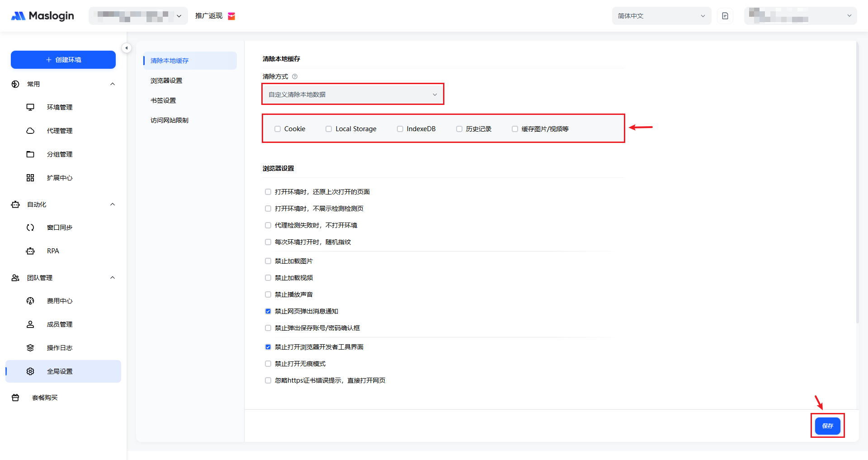Open 扩展中心 grid icon in sidebar
This screenshot has height=460, width=868.
pyautogui.click(x=30, y=178)
